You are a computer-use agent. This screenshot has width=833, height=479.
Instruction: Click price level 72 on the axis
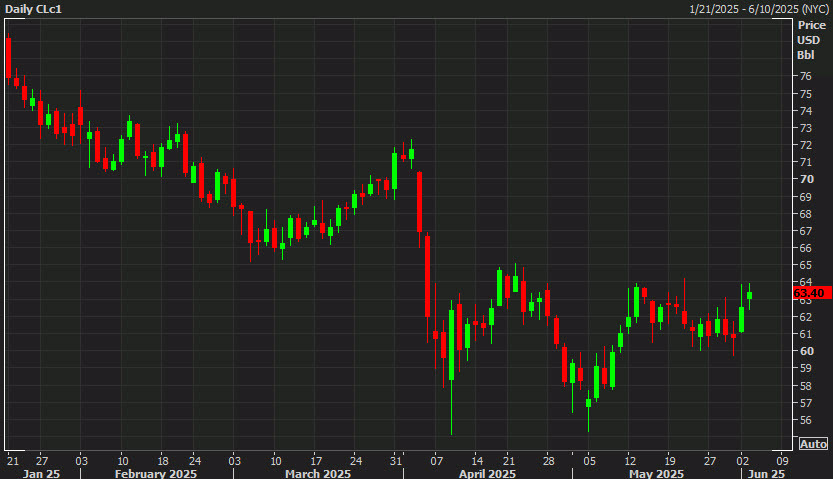(805, 145)
